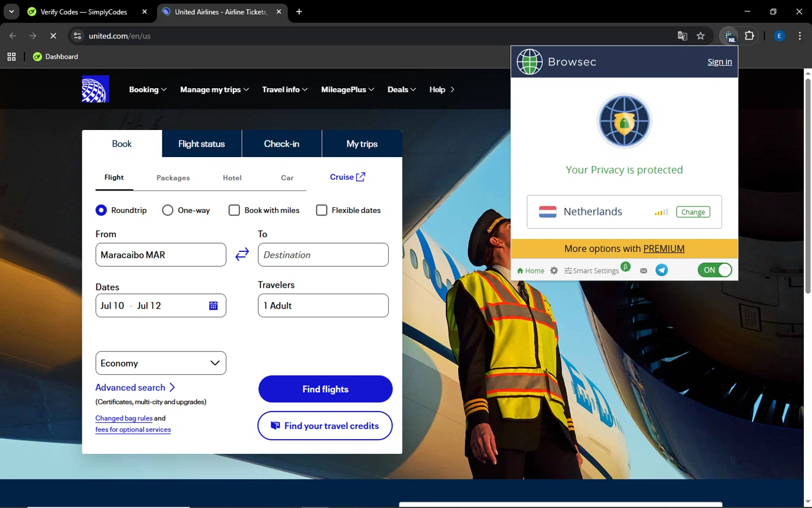Open Browsec settings gear icon
Viewport: 812px width, 508px height.
click(554, 270)
